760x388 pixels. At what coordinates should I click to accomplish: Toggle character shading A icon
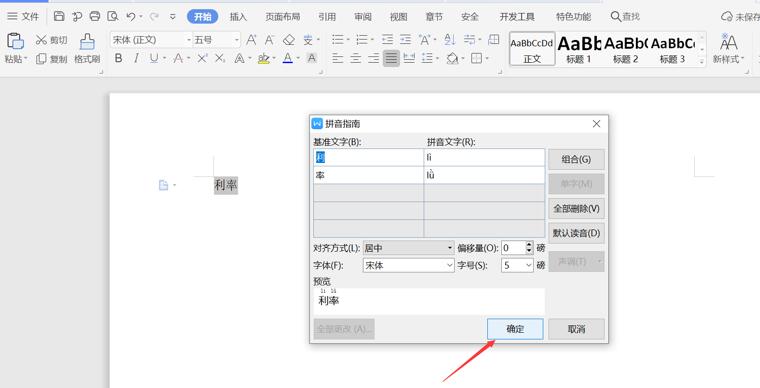312,59
